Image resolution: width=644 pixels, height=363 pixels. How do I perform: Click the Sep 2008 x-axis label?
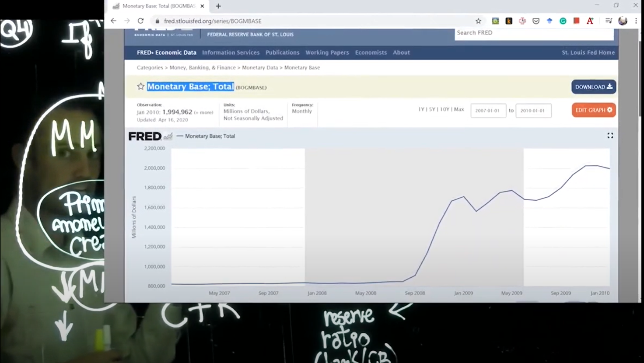pyautogui.click(x=415, y=293)
